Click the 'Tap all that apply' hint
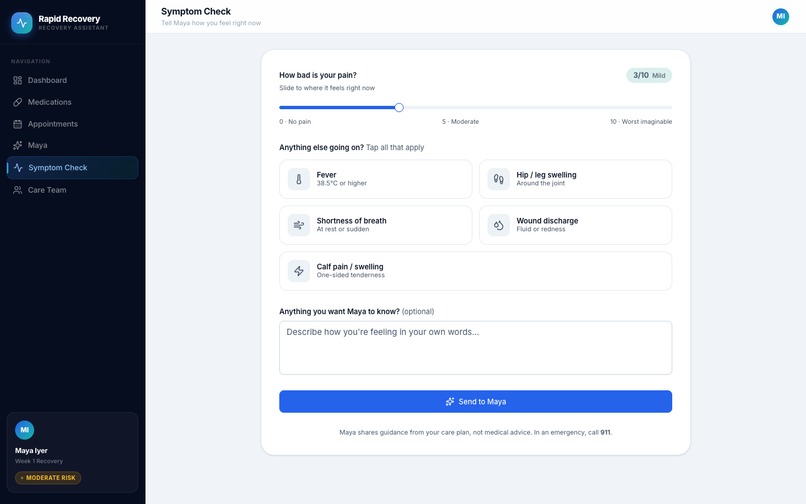The height and width of the screenshot is (504, 806). (395, 148)
